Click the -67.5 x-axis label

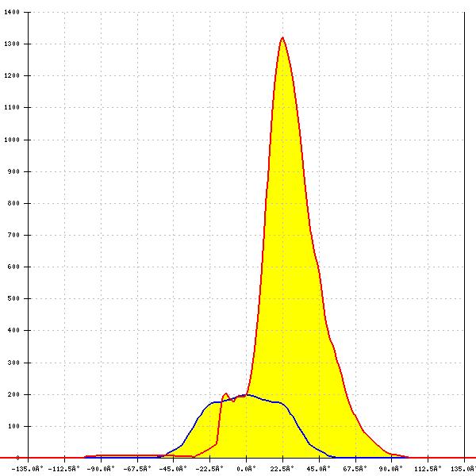[137, 469]
